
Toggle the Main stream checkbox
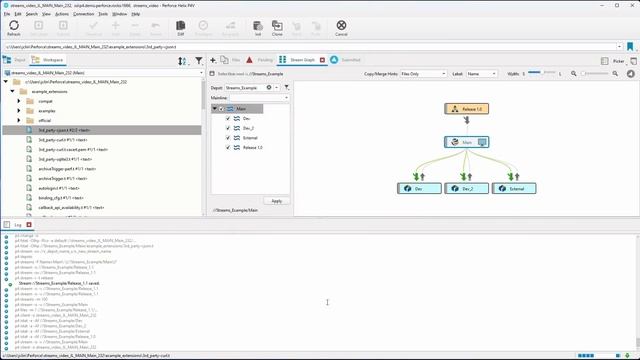pyautogui.click(x=222, y=109)
